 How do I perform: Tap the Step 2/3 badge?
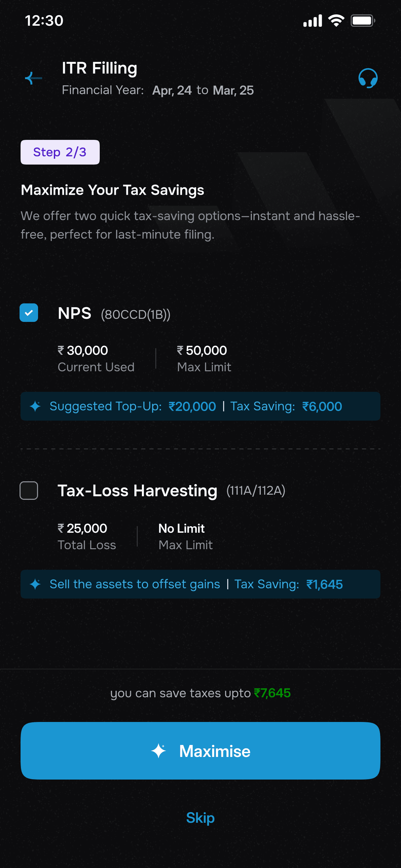pos(60,152)
